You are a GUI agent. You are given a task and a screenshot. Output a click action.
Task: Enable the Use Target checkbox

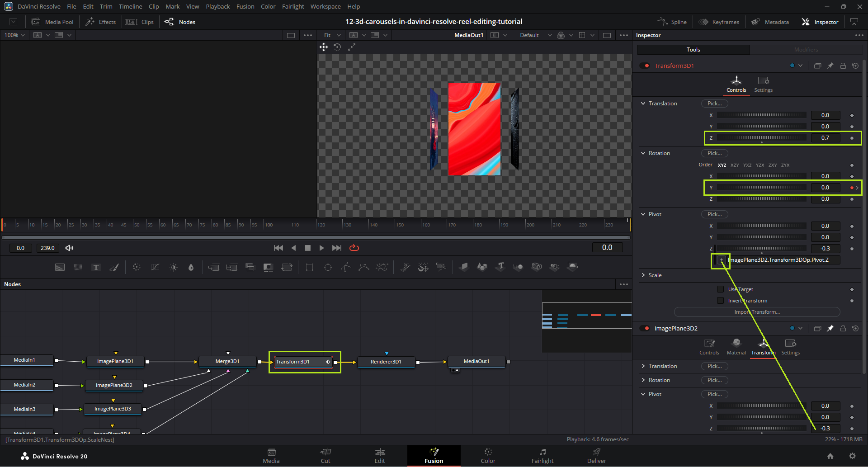[x=720, y=289]
